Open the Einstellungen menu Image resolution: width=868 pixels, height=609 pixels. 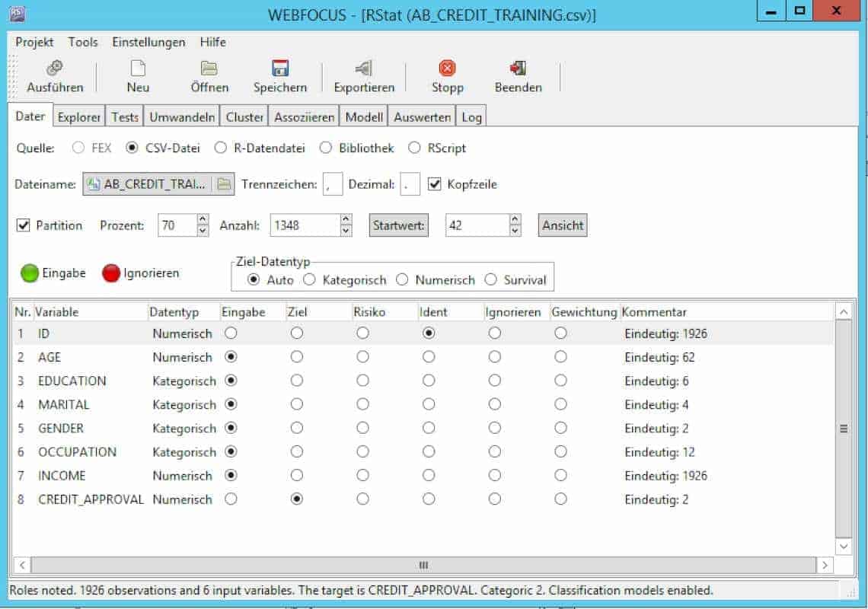pyautogui.click(x=148, y=42)
